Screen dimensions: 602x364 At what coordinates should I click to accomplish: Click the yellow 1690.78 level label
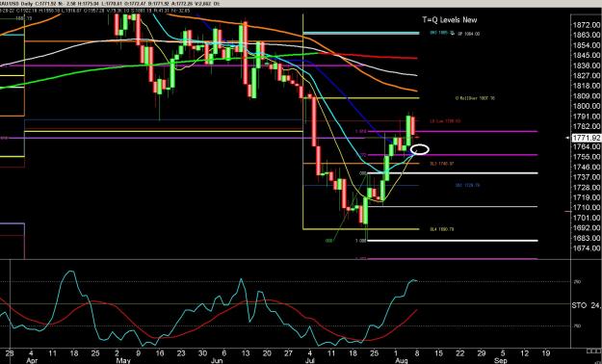442,229
